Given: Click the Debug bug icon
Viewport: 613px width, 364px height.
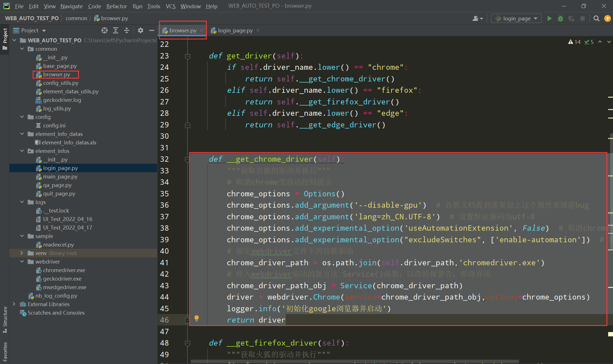Looking at the screenshot, I should click(560, 18).
